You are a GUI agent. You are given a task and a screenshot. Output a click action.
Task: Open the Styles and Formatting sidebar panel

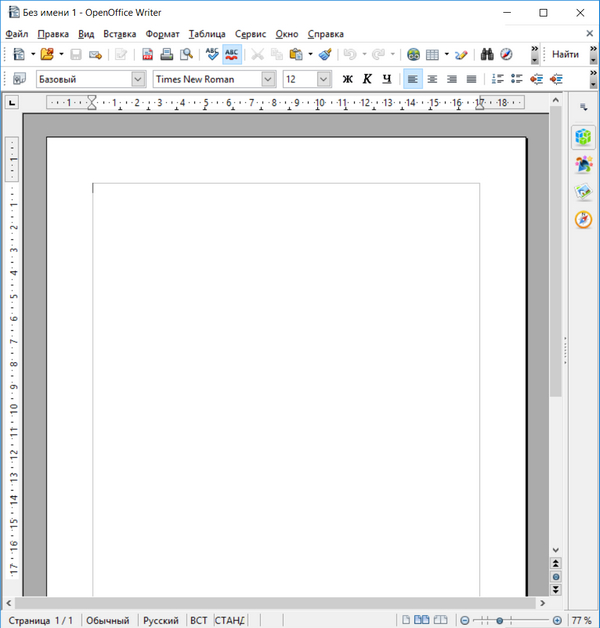[x=583, y=164]
